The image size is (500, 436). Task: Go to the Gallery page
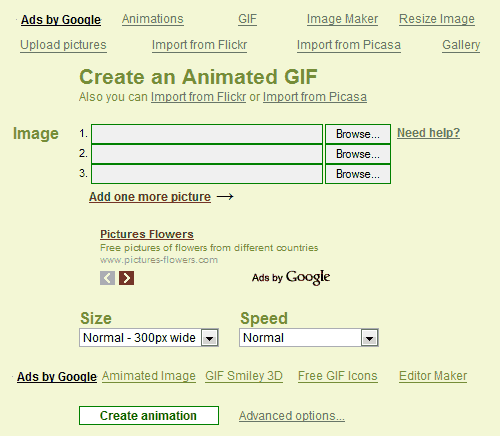[x=461, y=45]
